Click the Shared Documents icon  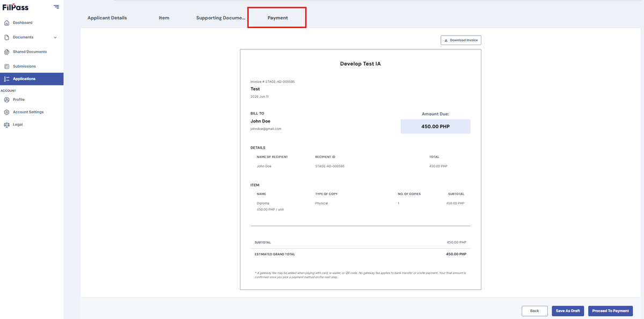click(x=6, y=52)
